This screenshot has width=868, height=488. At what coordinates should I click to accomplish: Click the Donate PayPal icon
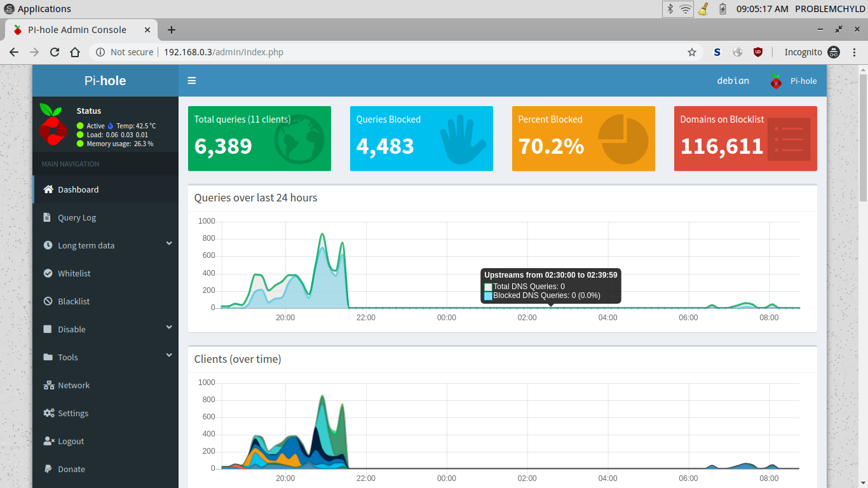pos(48,469)
